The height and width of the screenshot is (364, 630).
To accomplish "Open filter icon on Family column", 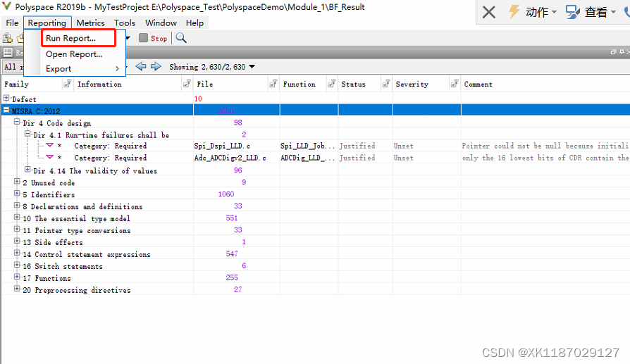I will (x=68, y=84).
